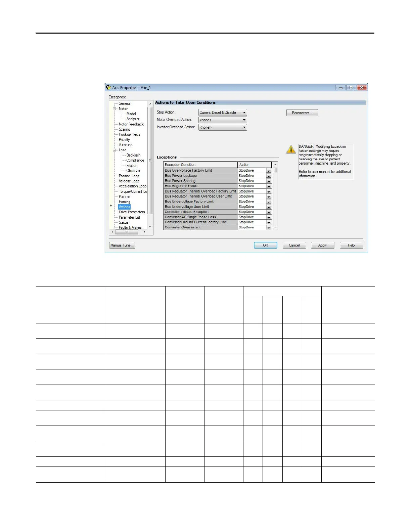Select Velocity Loop category
The width and height of the screenshot is (411, 532).
point(129,181)
